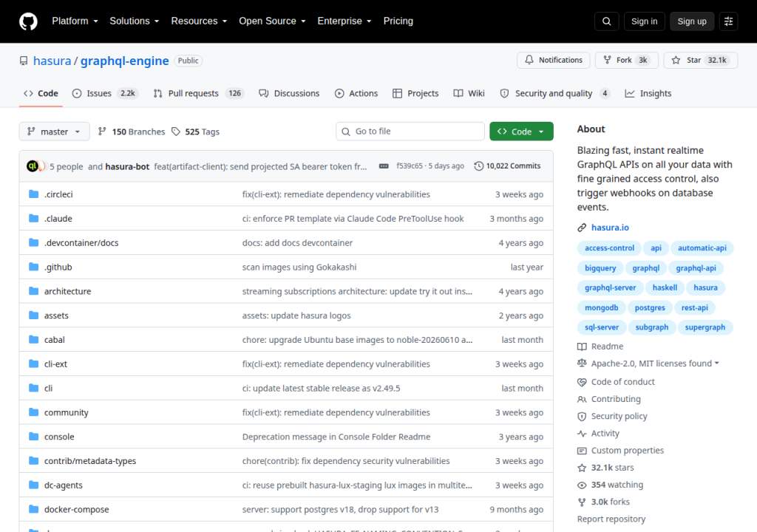Click the Readme book icon
This screenshot has height=532, width=757.
click(x=582, y=347)
